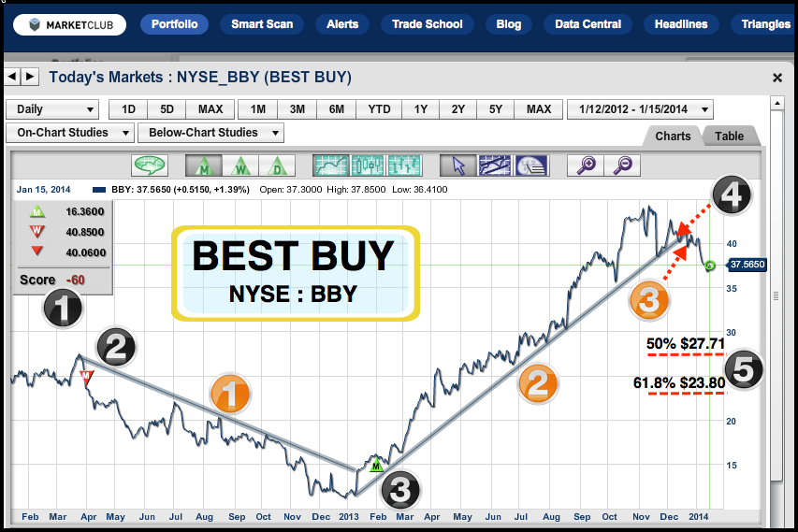Open the 1/12/2012 - 1/15/2014 date range dropdown
Screen dimensions: 798x532
click(x=640, y=109)
